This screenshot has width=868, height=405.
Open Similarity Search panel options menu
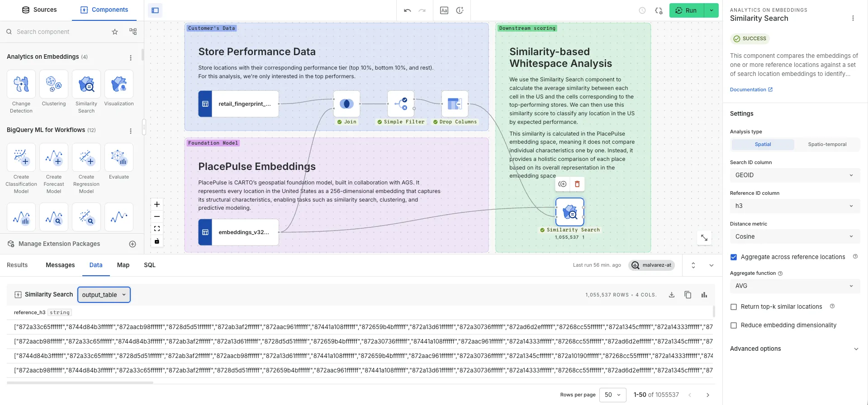(853, 19)
